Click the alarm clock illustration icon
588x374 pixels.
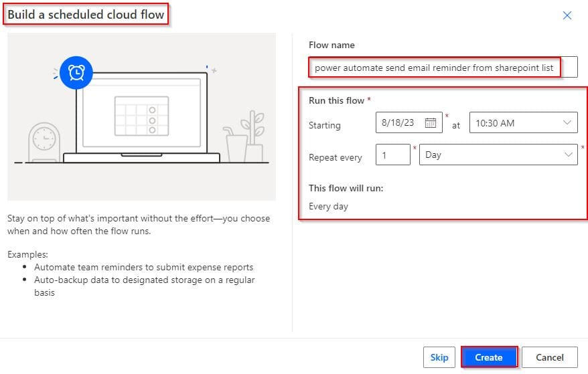(76, 73)
